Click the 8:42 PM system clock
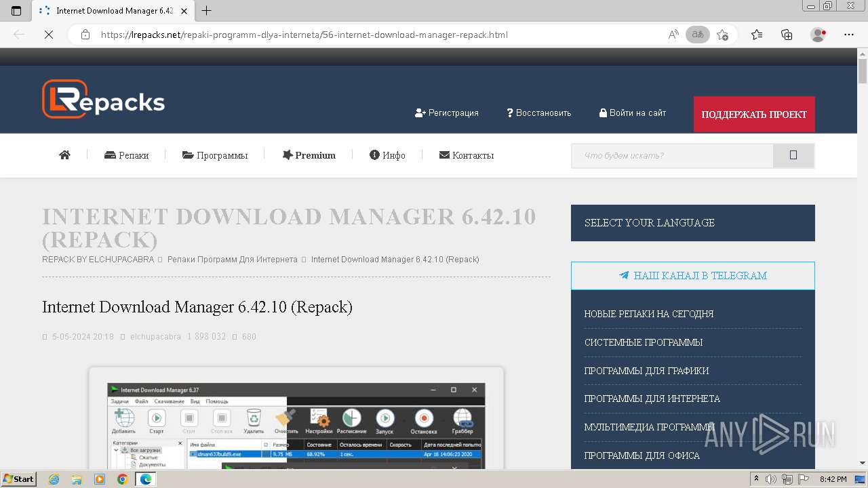Viewport: 868px width, 488px height. click(x=833, y=479)
